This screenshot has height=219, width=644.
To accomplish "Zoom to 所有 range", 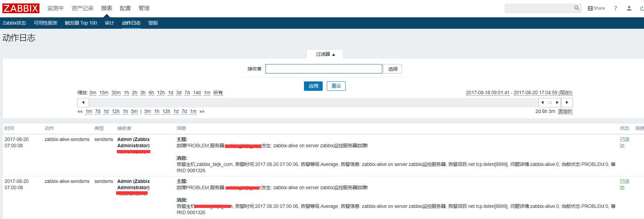I will tap(218, 93).
